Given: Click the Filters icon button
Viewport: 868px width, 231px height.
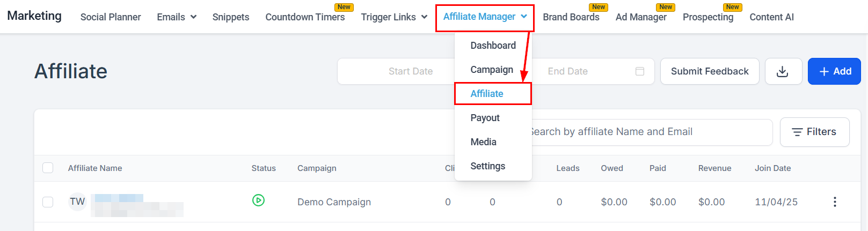Looking at the screenshot, I should [x=814, y=132].
